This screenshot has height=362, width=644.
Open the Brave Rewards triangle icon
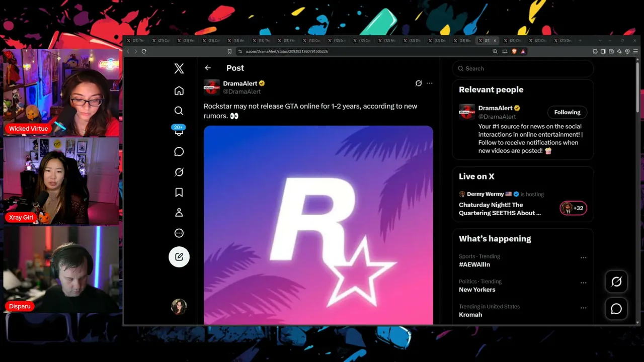tap(523, 51)
